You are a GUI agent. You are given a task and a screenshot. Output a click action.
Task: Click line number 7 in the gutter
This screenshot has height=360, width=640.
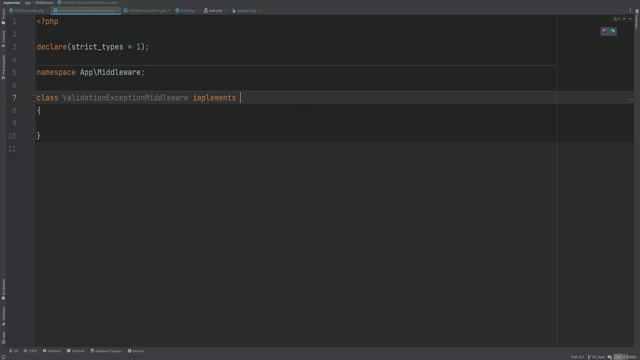(x=14, y=98)
